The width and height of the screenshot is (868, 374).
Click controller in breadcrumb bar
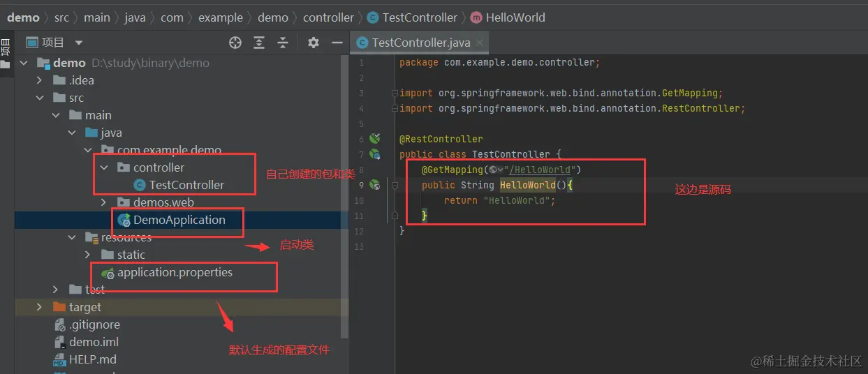coord(328,17)
